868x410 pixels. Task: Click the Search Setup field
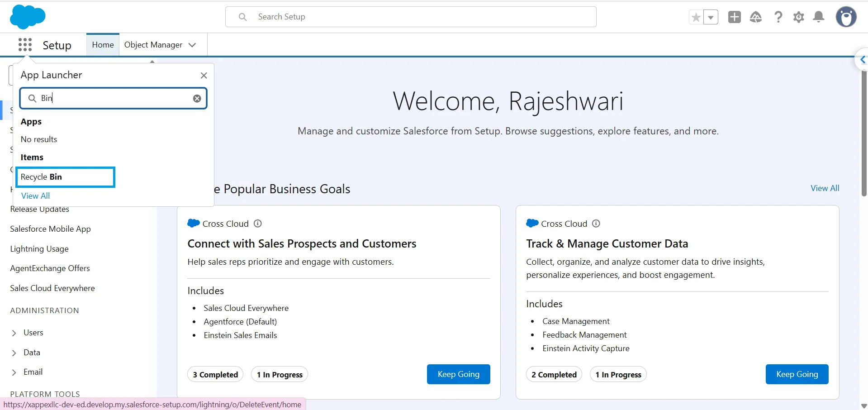(x=411, y=17)
